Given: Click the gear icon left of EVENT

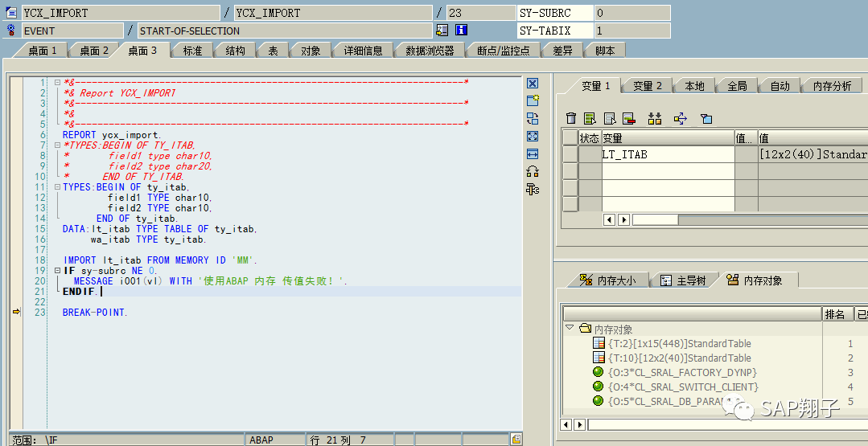Looking at the screenshot, I should (x=11, y=30).
